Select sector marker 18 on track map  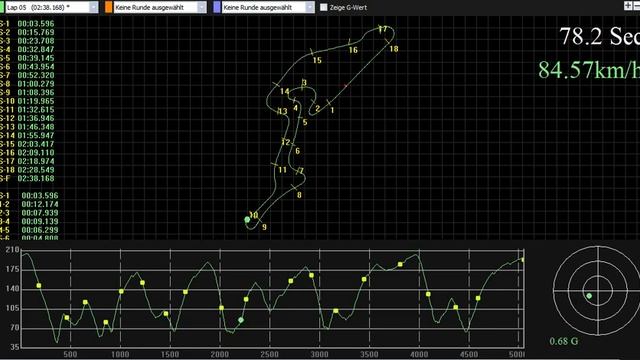coord(393,49)
